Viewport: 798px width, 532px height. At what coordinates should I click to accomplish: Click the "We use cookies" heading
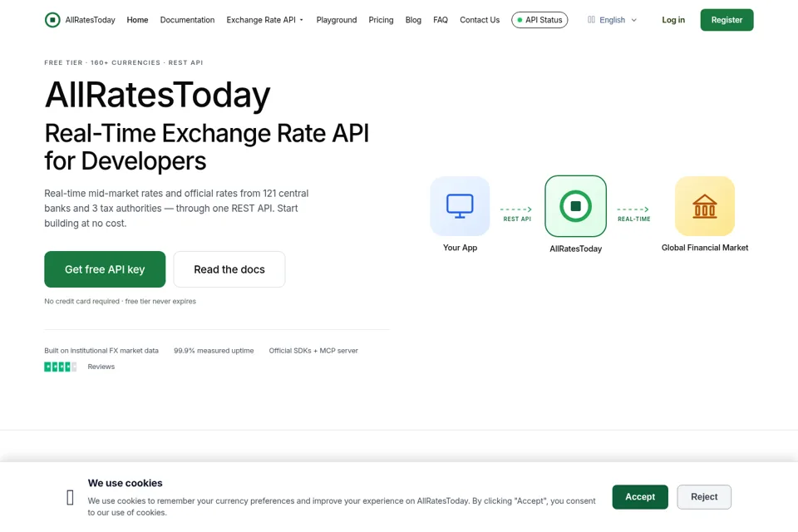[126, 483]
